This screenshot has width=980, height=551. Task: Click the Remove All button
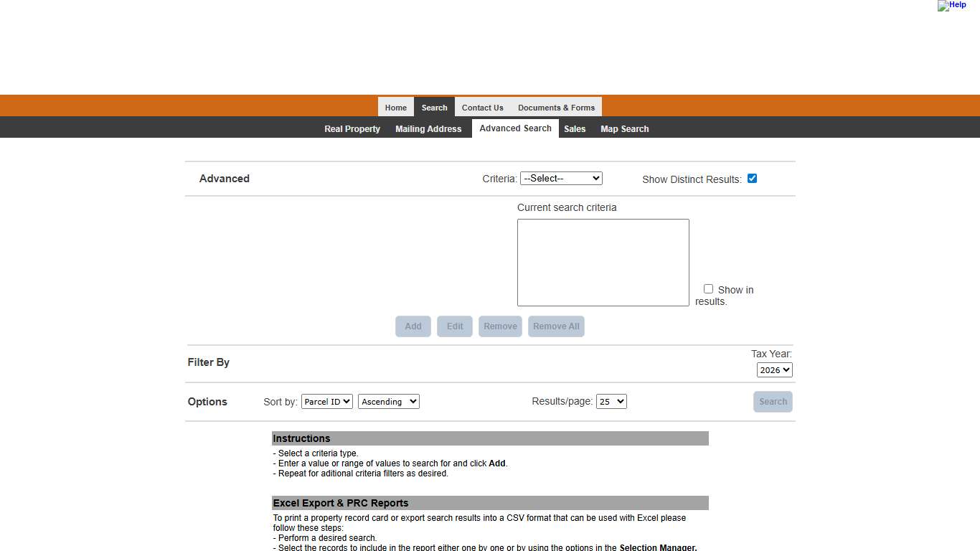556,326
